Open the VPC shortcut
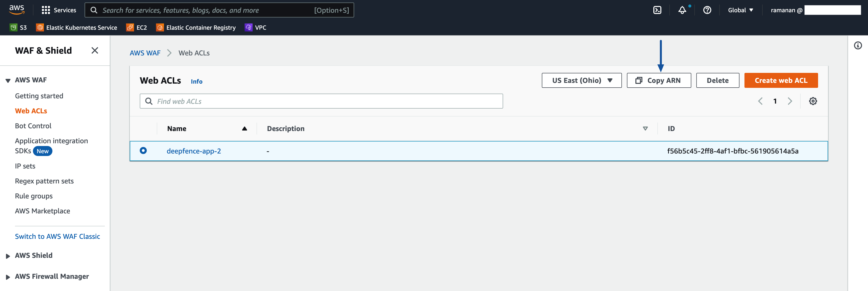 (255, 28)
